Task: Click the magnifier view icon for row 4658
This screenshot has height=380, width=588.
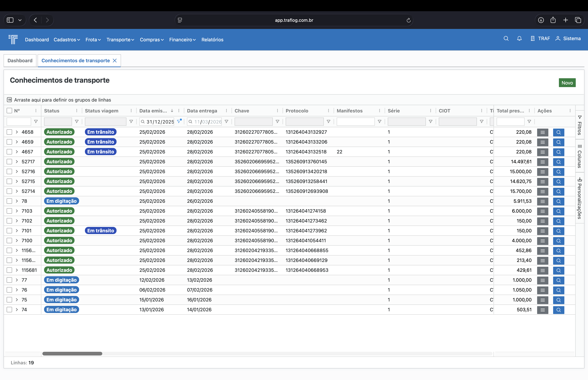Action: pyautogui.click(x=558, y=132)
